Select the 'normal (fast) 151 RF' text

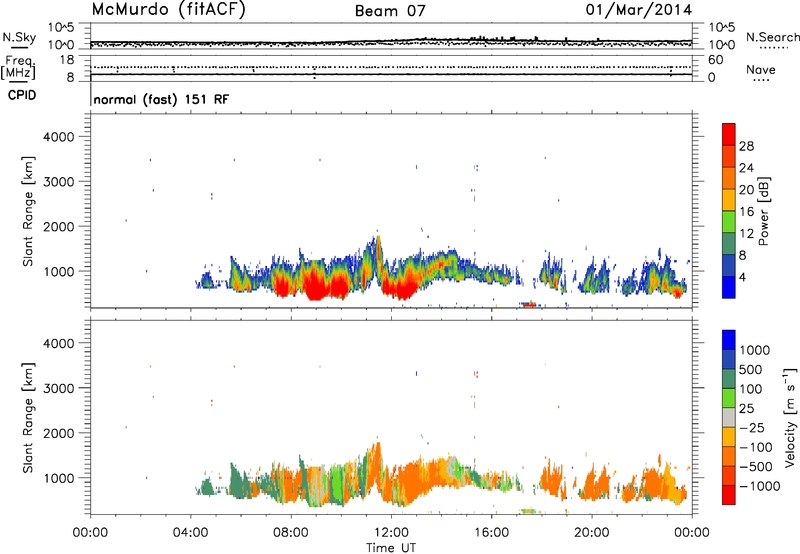point(161,100)
